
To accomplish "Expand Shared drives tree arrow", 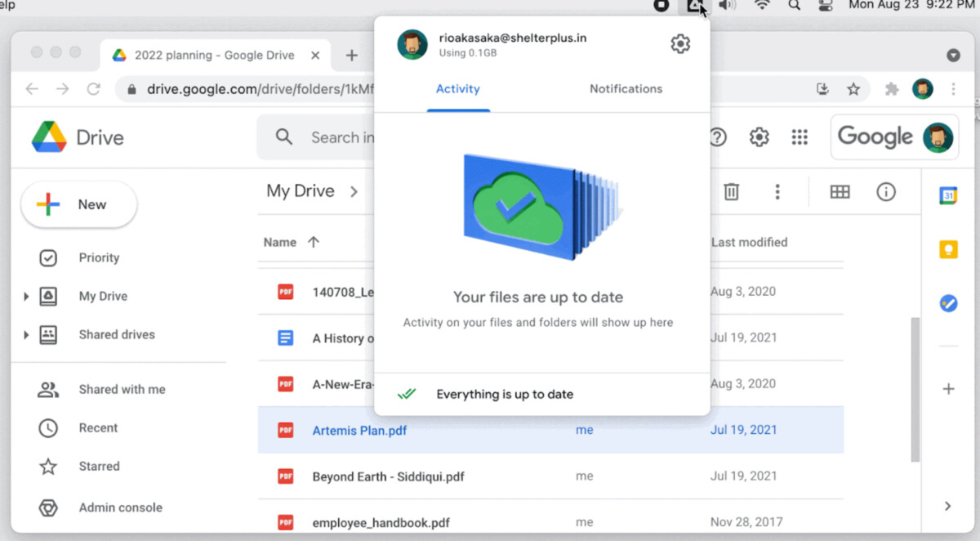I will point(26,334).
